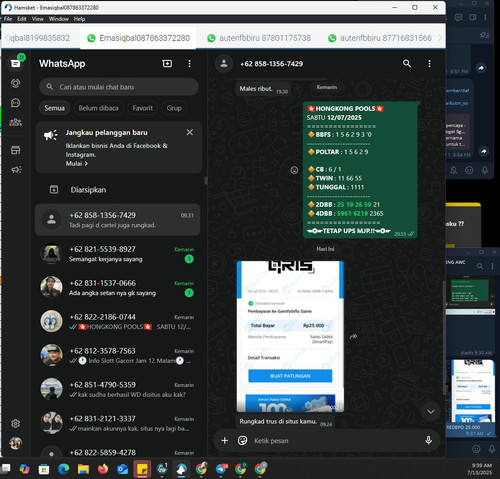Open the Business tools storefront icon
The image size is (500, 479).
click(15, 150)
